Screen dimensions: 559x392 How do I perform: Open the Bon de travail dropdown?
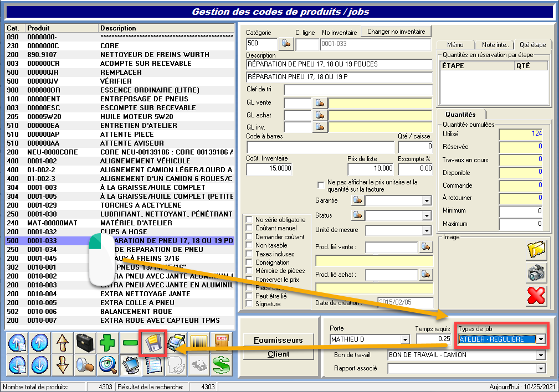(x=541, y=355)
